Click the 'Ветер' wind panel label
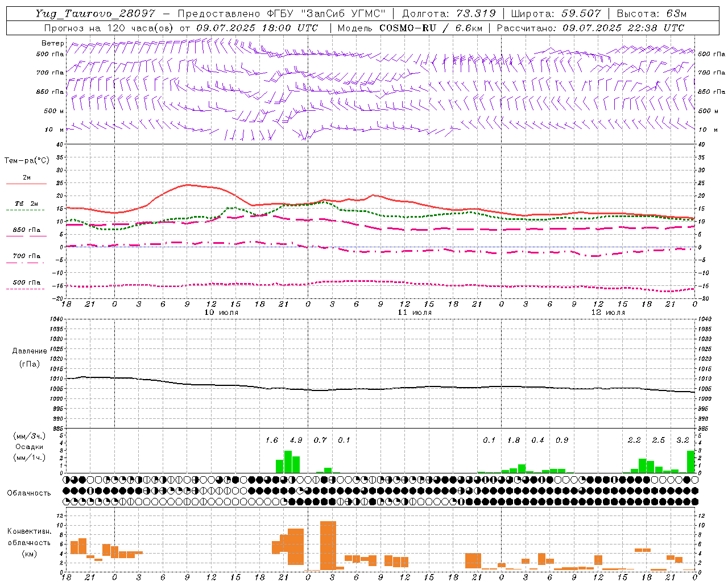 pos(53,43)
